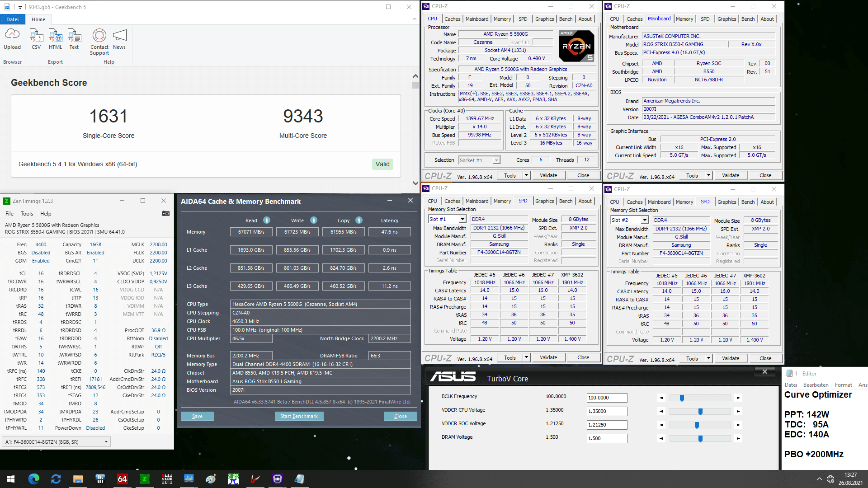Open the Super Pi taskbar icon
The width and height of the screenshot is (868, 488).
click(233, 479)
